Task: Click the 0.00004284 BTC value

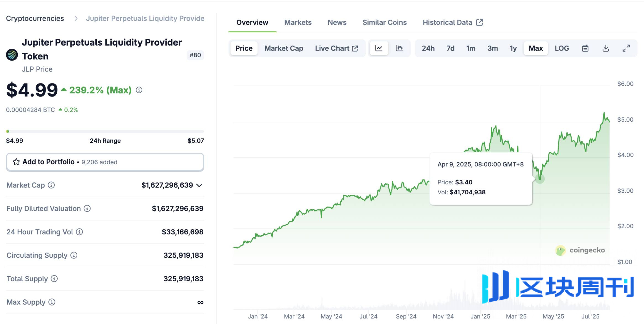Action: (x=30, y=110)
